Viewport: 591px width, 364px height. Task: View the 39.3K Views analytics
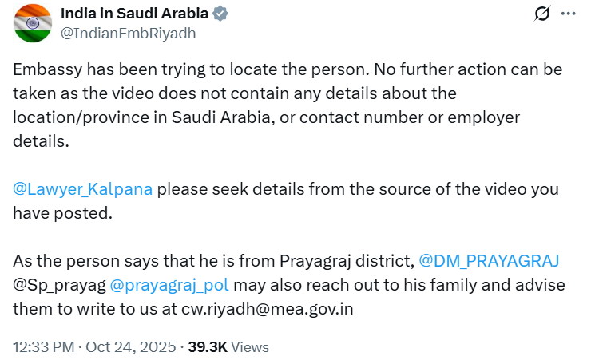[228, 347]
